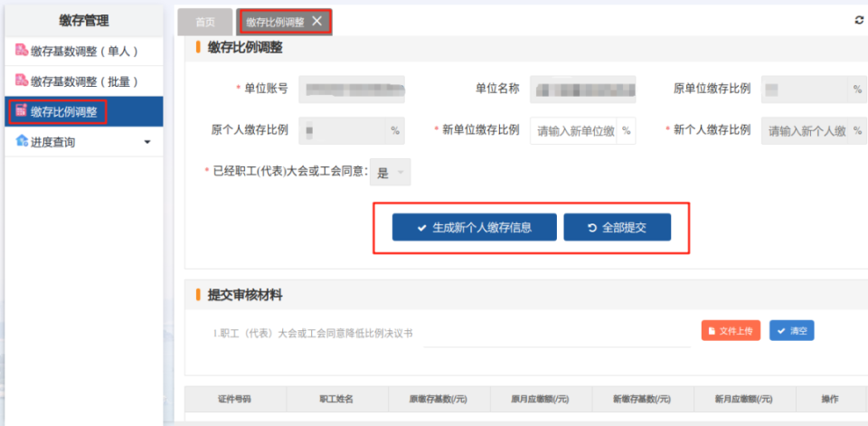868x426 pixels.
Task: Click the house icon beside 进度查询
Action: coord(22,141)
